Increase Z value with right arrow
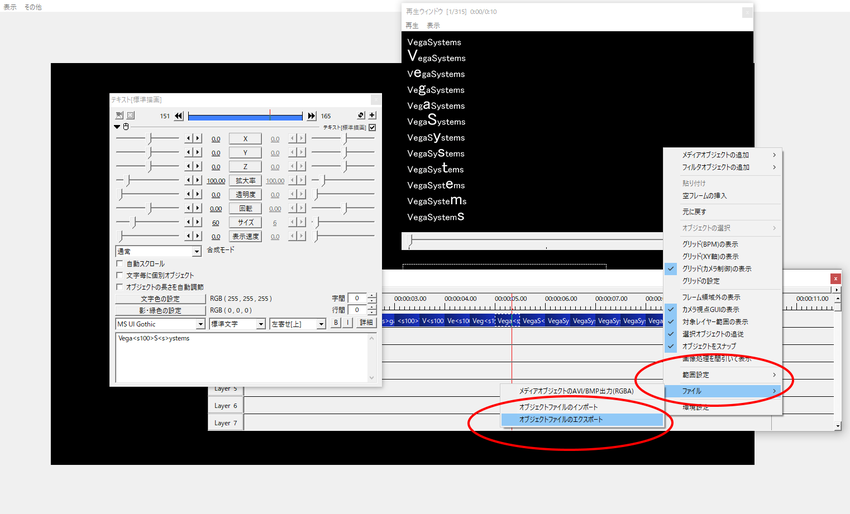Screen dimensions: 850x514 [197, 166]
